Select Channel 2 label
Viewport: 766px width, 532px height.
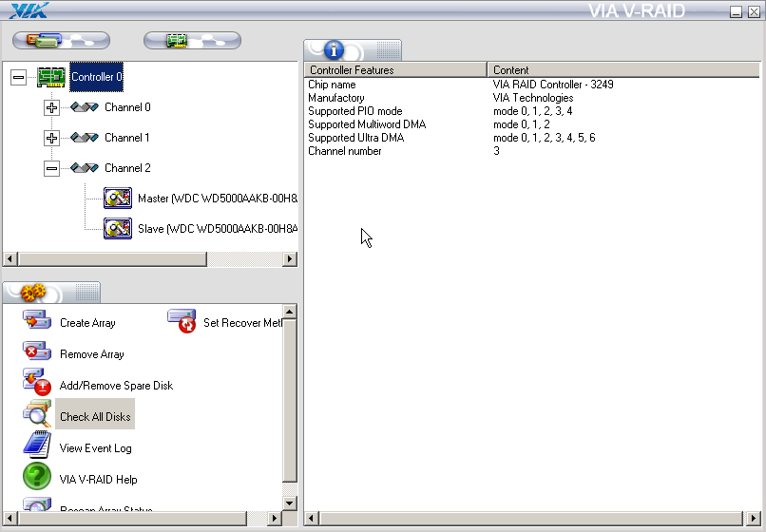127,168
